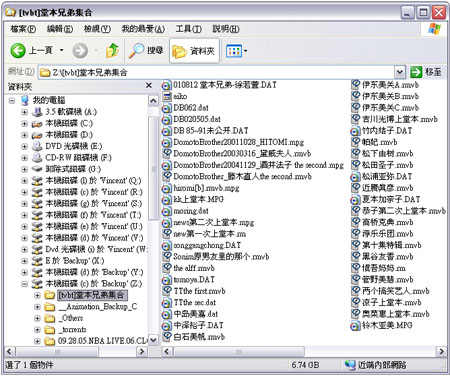Select network drive 'Vincent' (T:)
450x376 pixels.
[x=93, y=215]
